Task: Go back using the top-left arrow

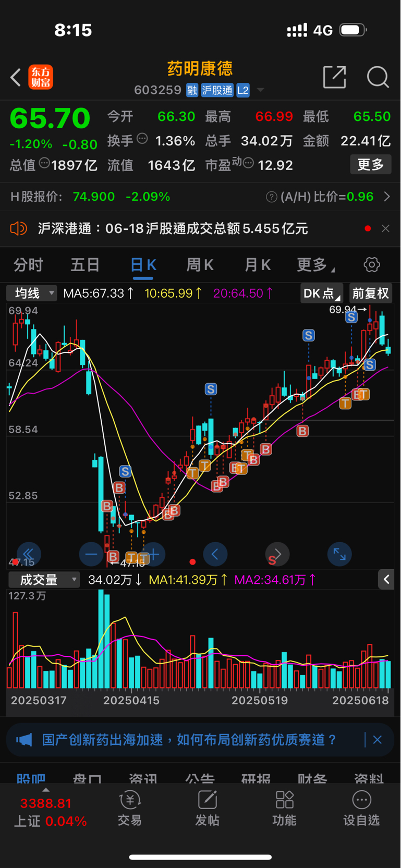Action: pos(16,78)
